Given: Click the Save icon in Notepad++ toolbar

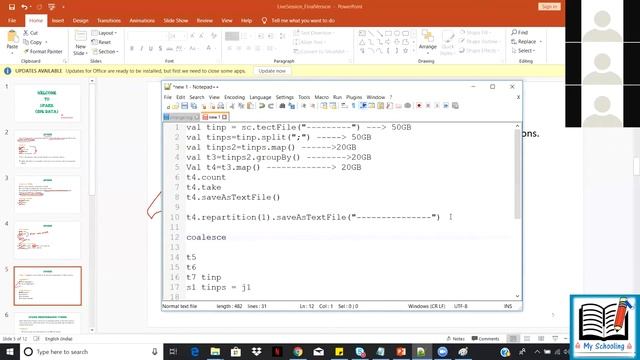Looking at the screenshot, I should point(184,106).
